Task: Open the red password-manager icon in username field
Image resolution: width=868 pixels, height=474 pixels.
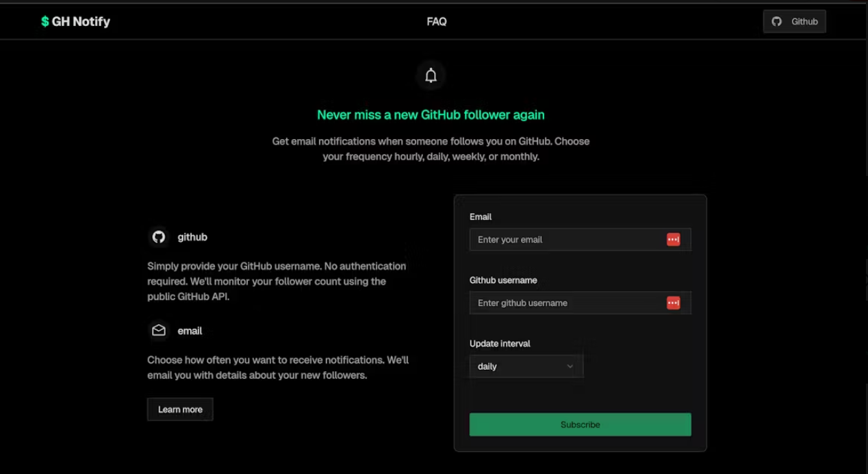Action: tap(674, 303)
